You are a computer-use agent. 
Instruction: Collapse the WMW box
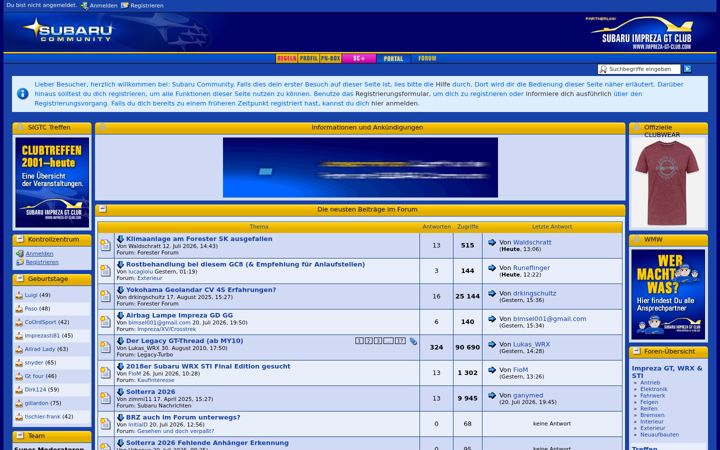click(636, 239)
